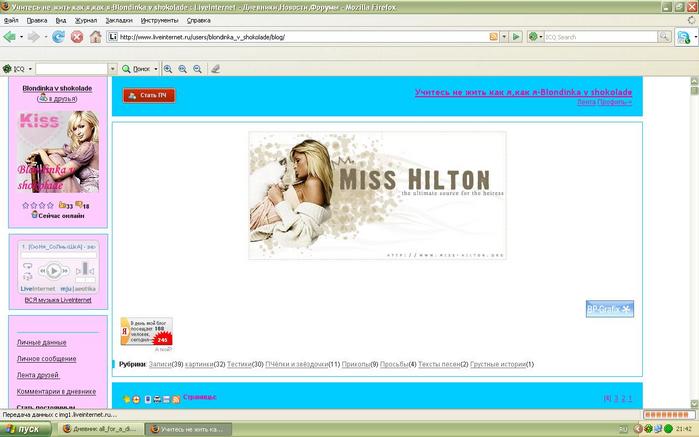Click the red Стать ПЧ button
699x437 pixels.
pos(149,95)
